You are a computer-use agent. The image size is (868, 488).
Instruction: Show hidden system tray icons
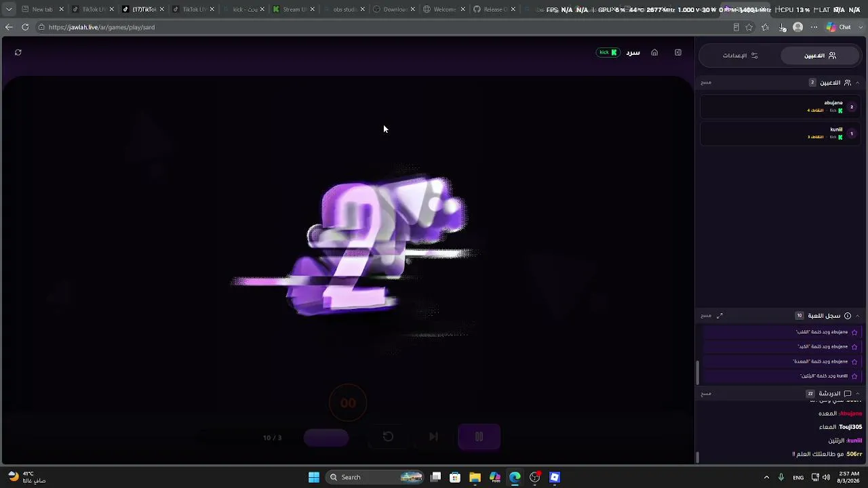point(766,477)
